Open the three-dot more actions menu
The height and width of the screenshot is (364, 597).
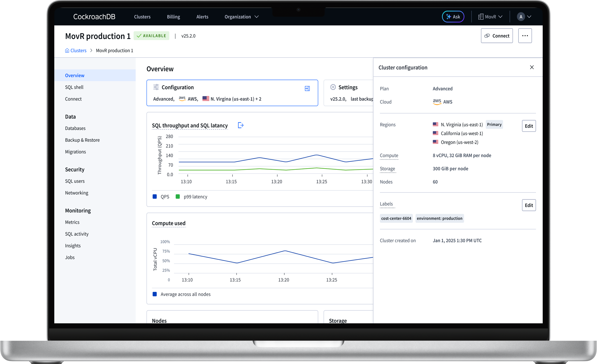coord(525,36)
